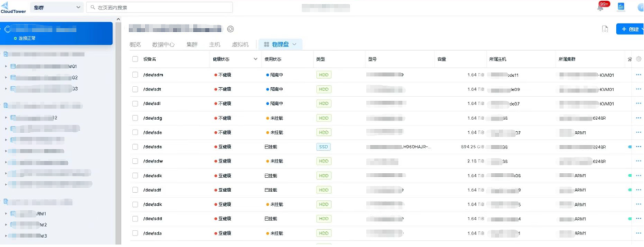Screen dimensions: 644x247
Task: Switch to the 概览 tab
Action: coord(135,45)
